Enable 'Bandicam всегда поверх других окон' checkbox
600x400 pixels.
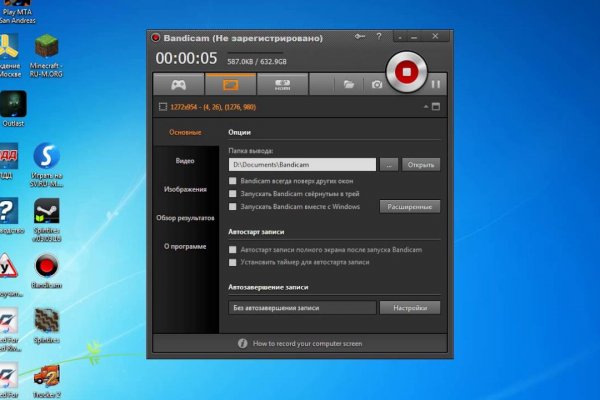coord(233,181)
